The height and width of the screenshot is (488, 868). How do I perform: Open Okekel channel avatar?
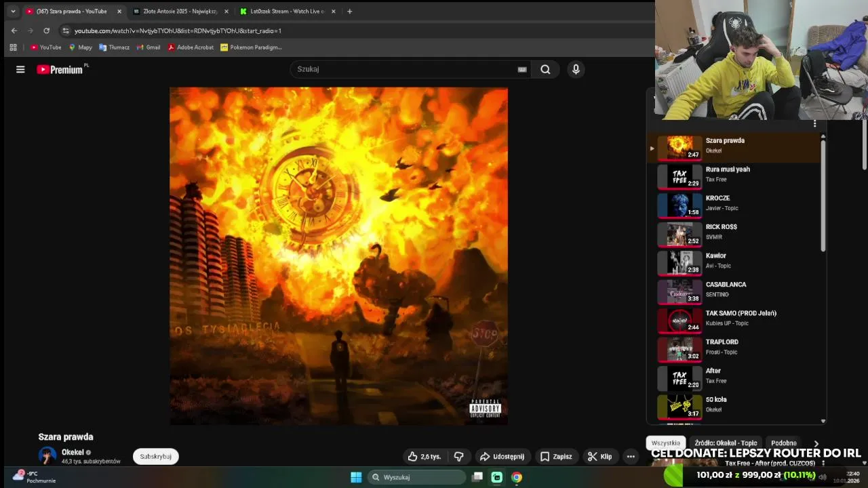pos(47,455)
